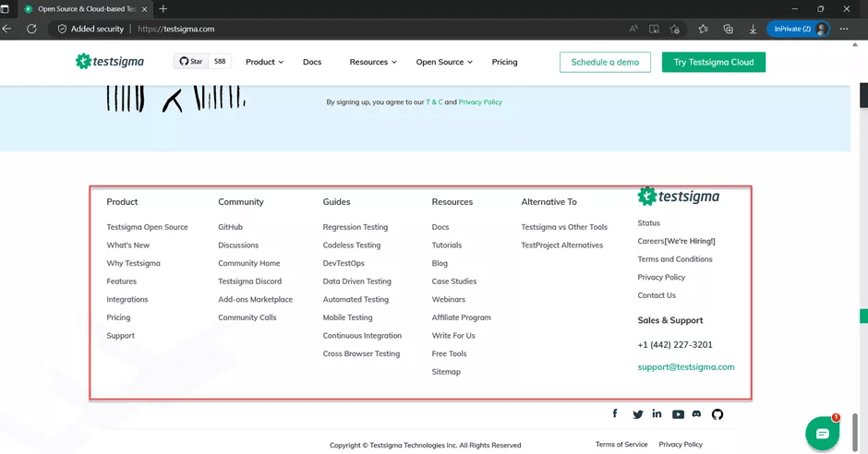Viewport: 868px width, 454px height.
Task: Open the Privacy Policy signup link
Action: coord(480,102)
